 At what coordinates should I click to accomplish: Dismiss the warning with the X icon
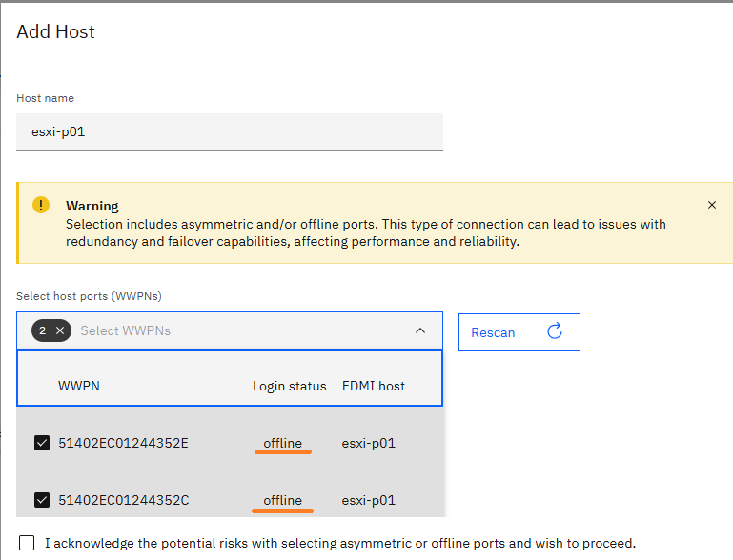tap(712, 205)
